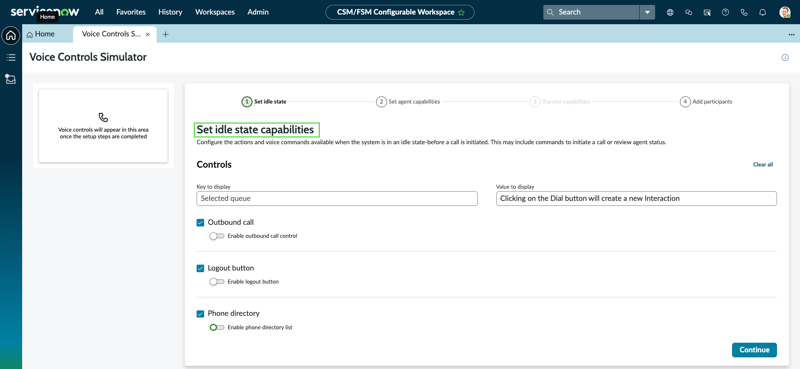The image size is (800, 369).
Task: Favorite the workspace with the star icon
Action: pyautogui.click(x=461, y=12)
